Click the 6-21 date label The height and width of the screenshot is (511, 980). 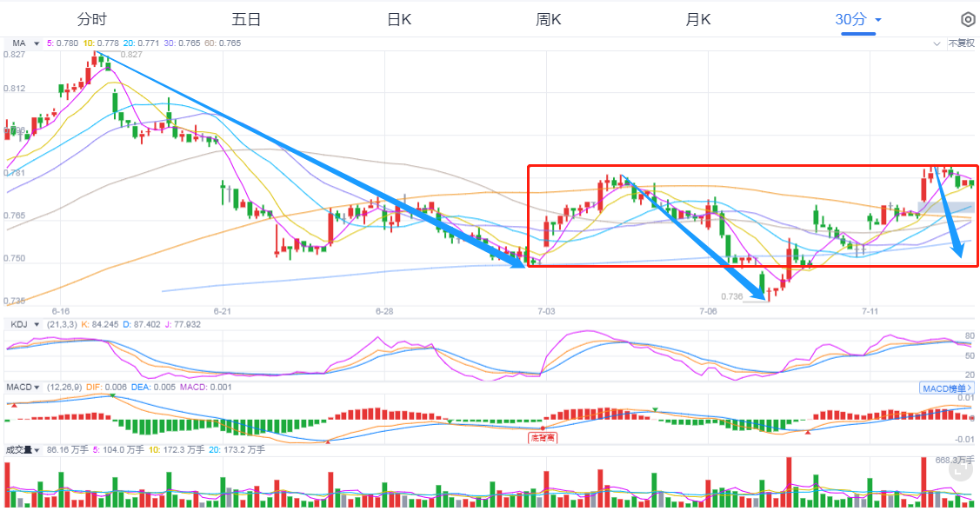(x=223, y=311)
